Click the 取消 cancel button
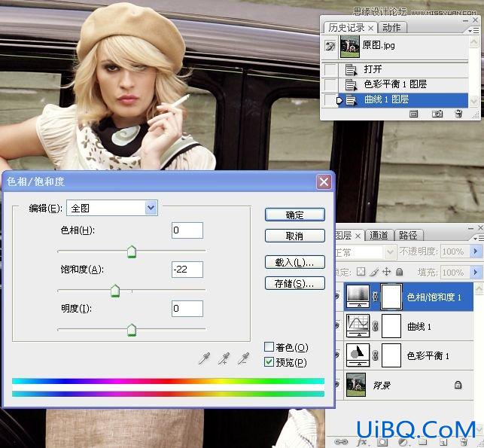The width and height of the screenshot is (484, 448). point(295,236)
